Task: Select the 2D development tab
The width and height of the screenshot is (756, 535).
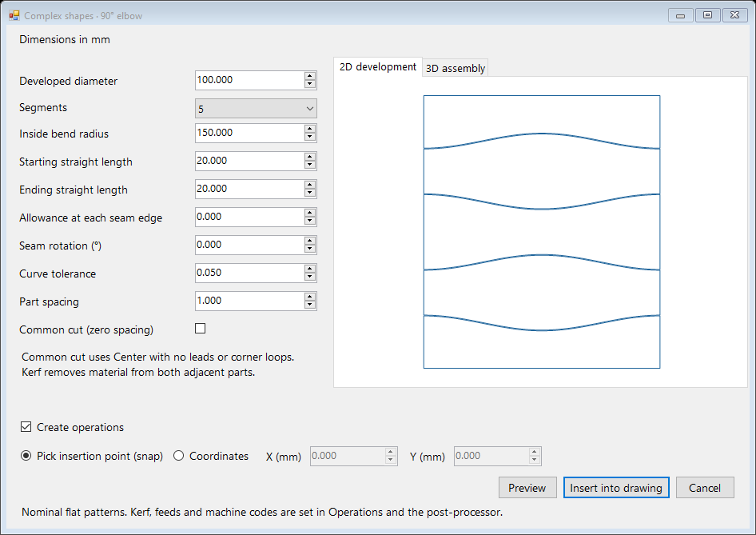Action: 377,67
